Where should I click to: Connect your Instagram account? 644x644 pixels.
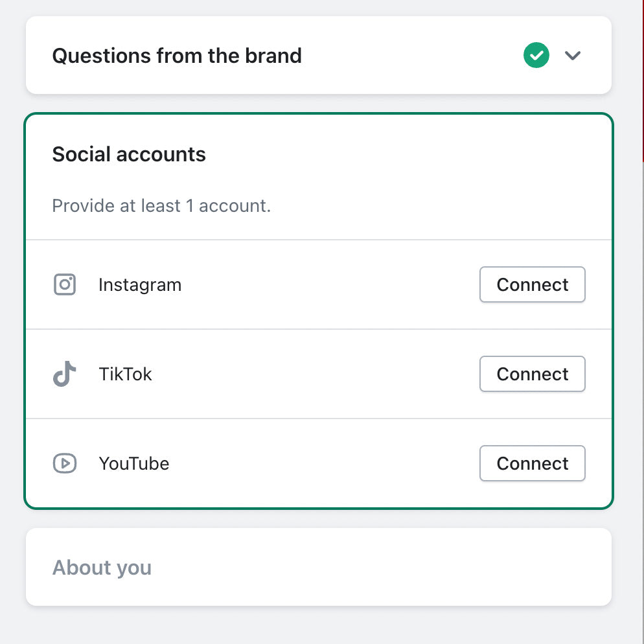[532, 284]
